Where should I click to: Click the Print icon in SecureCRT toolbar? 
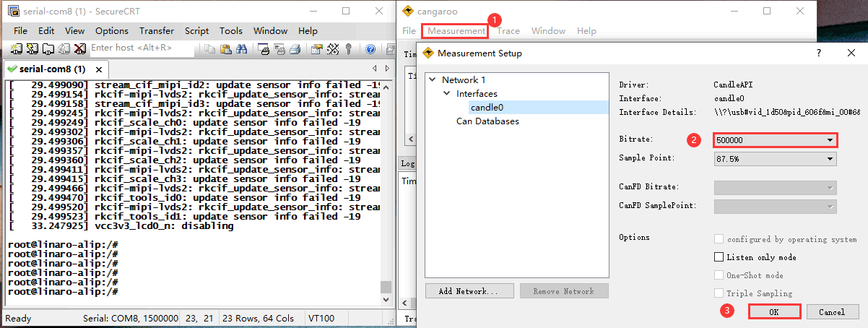click(x=295, y=49)
